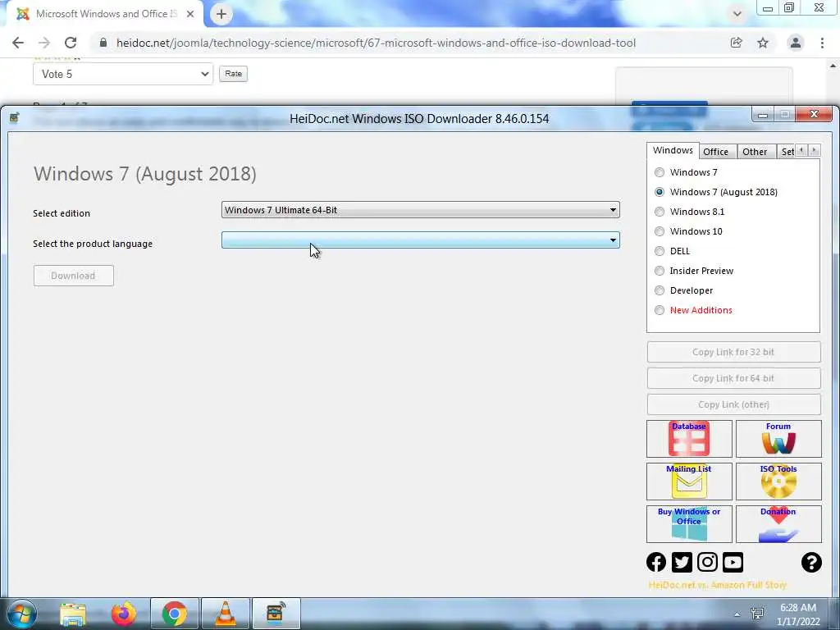
Task: Open the Vote 5 rating dropdown
Action: (x=123, y=74)
